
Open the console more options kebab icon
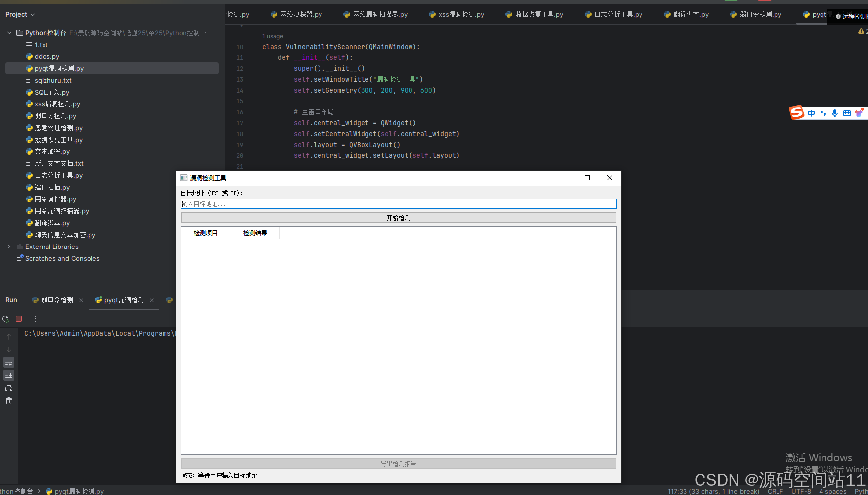[x=35, y=319]
